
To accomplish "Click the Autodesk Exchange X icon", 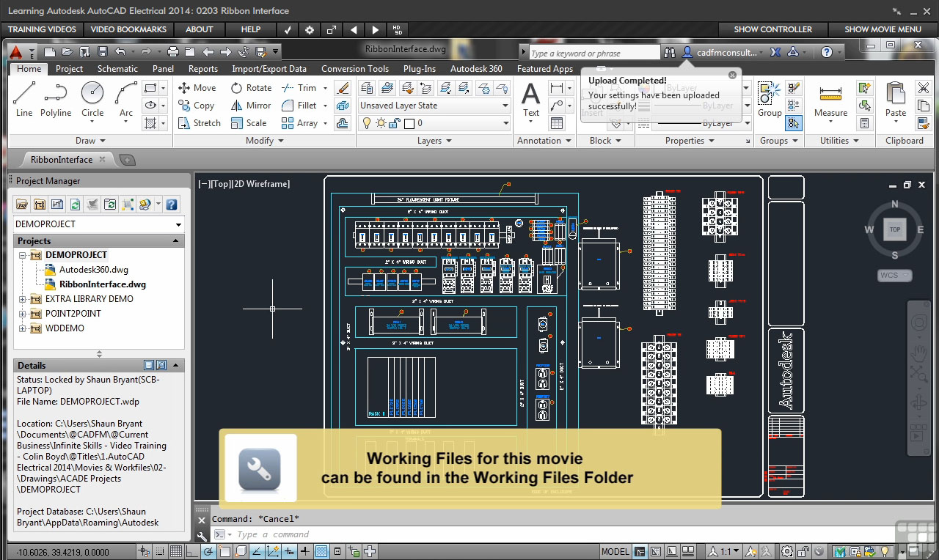I will pyautogui.click(x=775, y=53).
